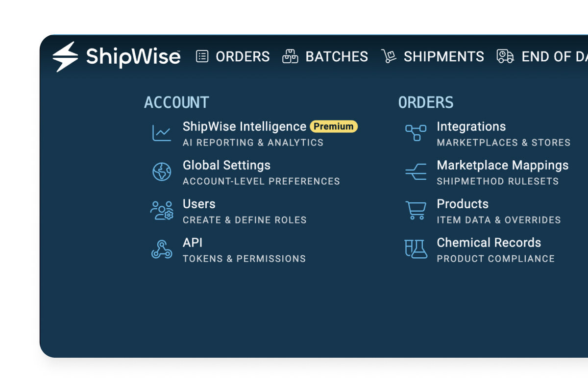
Task: Click the yellow Premium badge
Action: tap(334, 126)
